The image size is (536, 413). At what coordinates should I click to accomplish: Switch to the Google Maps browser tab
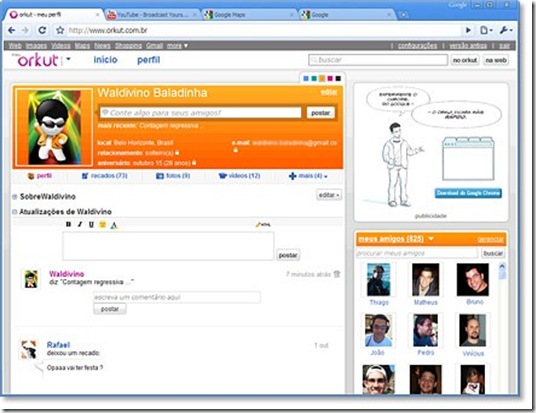249,15
